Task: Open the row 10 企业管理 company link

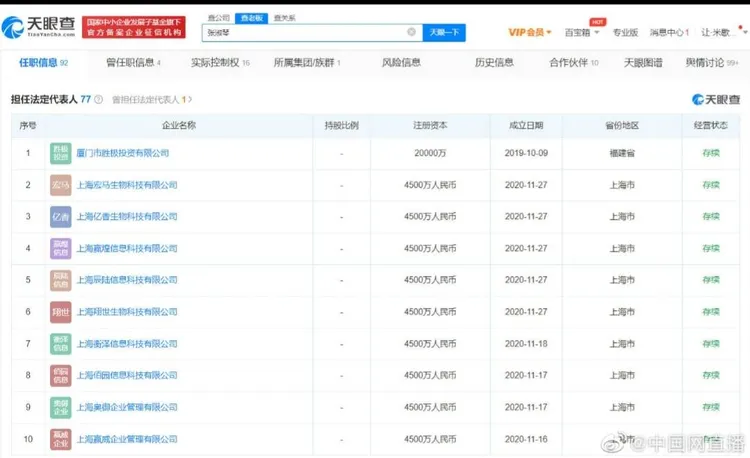Action: point(127,439)
